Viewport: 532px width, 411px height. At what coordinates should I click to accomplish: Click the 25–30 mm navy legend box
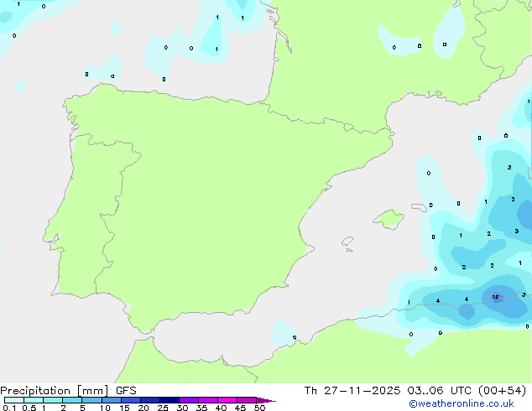point(170,400)
